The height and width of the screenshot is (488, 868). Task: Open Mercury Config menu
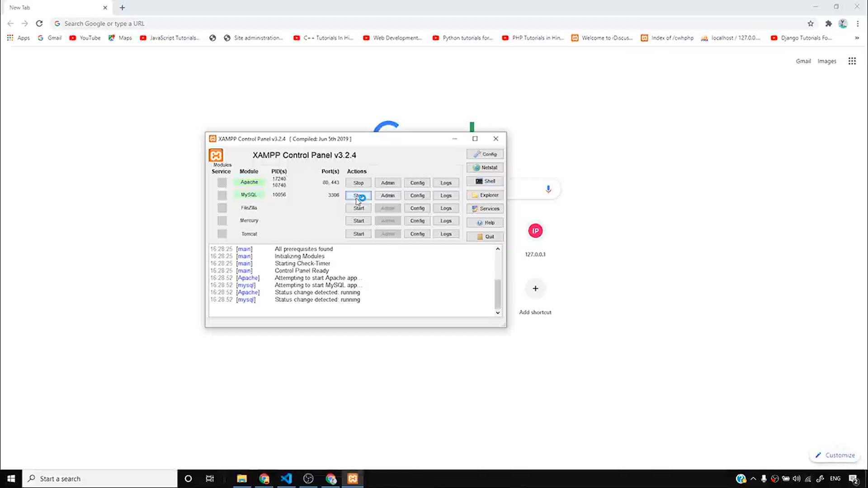point(417,221)
